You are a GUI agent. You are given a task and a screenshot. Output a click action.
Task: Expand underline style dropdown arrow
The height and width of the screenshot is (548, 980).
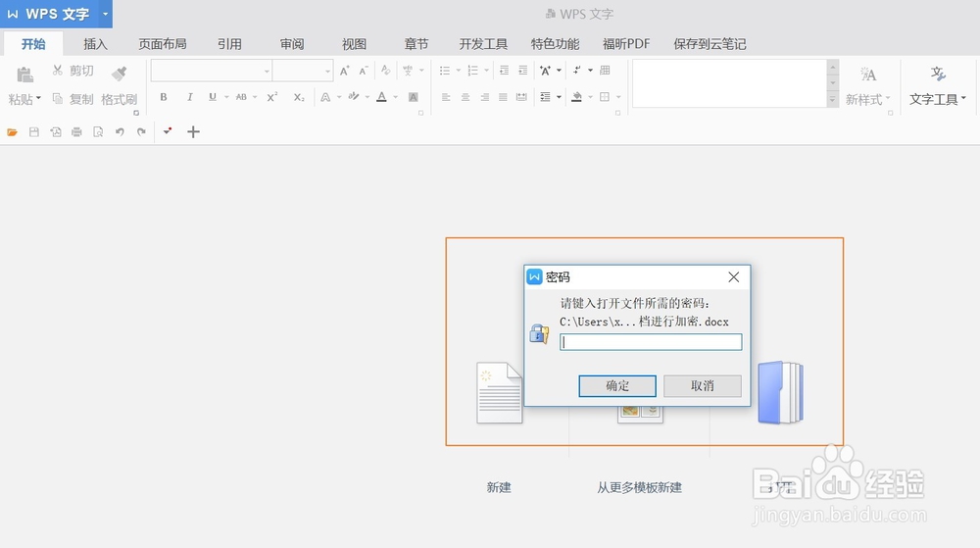point(226,97)
